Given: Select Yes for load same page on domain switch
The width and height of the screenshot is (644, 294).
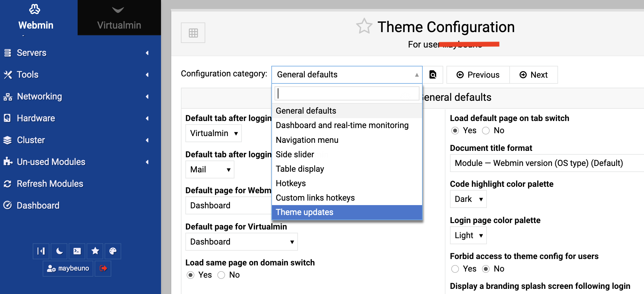Looking at the screenshot, I should (191, 275).
